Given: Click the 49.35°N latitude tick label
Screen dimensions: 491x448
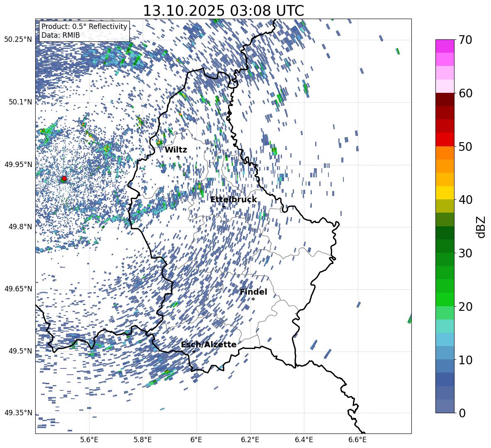Looking at the screenshot, I should [18, 413].
